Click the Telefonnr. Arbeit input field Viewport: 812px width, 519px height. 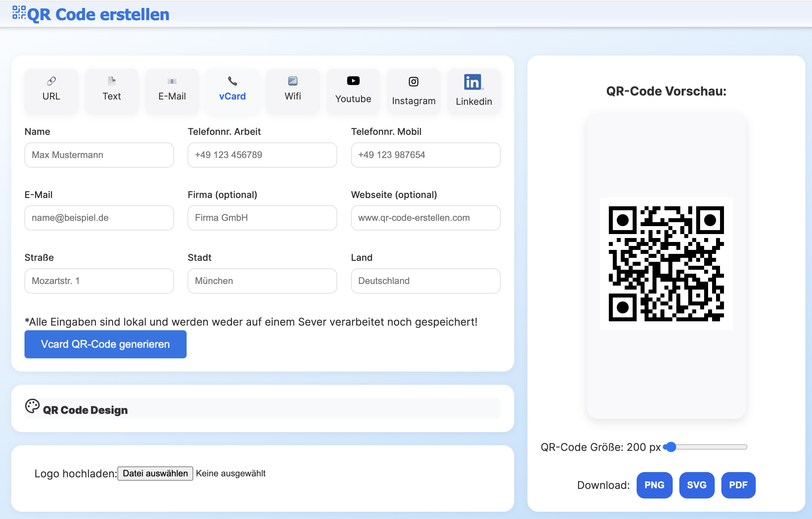262,155
